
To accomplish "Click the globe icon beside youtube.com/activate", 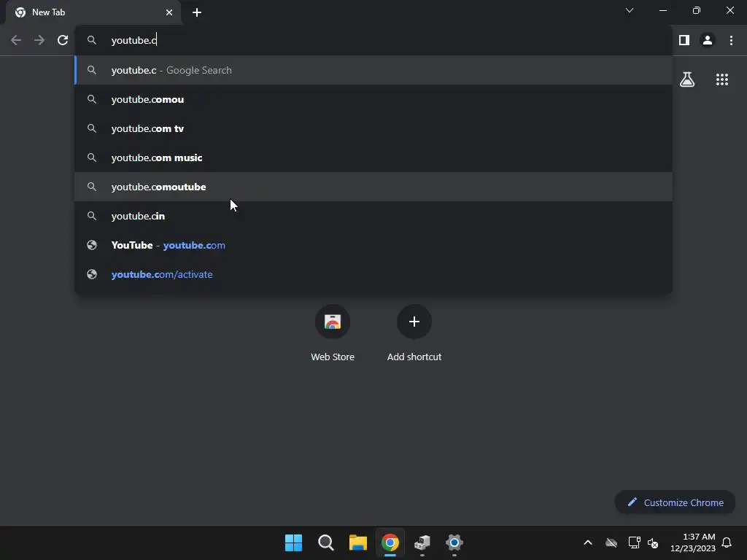I will pos(92,274).
